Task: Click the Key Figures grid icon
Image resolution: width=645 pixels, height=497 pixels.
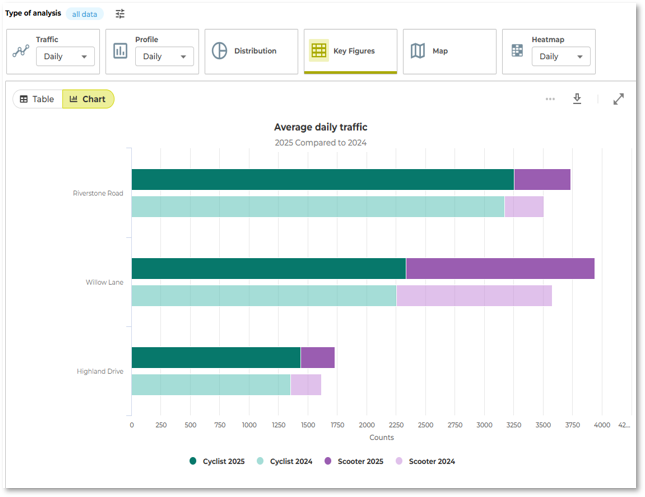Action: [318, 51]
